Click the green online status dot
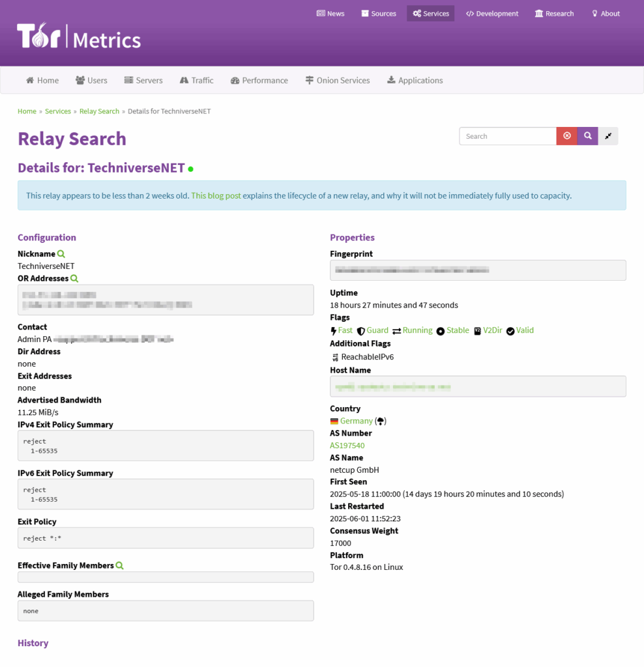Image resolution: width=644 pixels, height=667 pixels. tap(191, 169)
